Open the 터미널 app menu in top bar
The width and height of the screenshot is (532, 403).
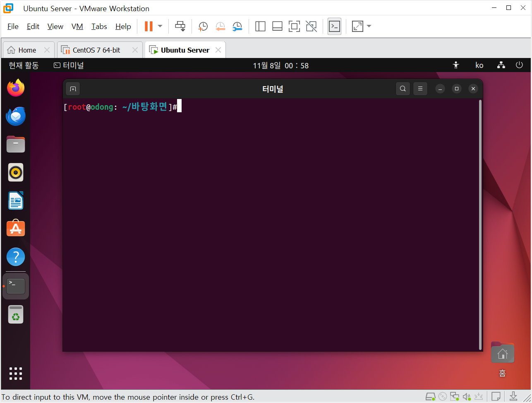pos(69,65)
